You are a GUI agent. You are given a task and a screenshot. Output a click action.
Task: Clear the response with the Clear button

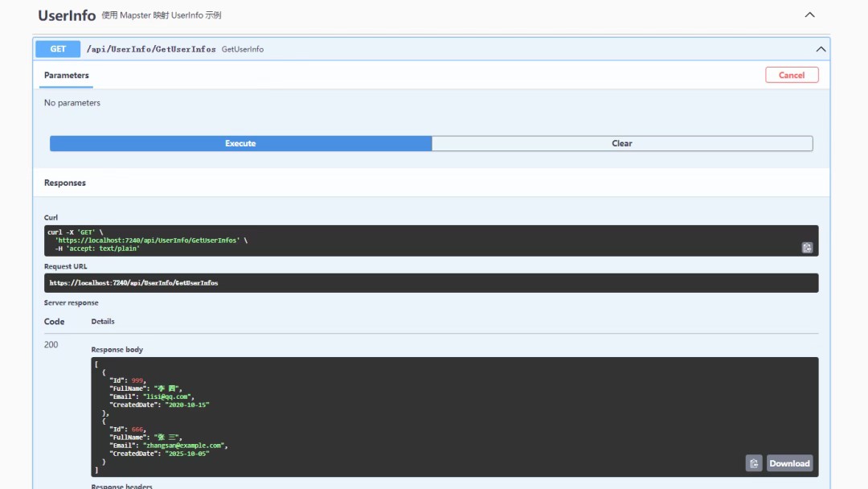click(622, 143)
